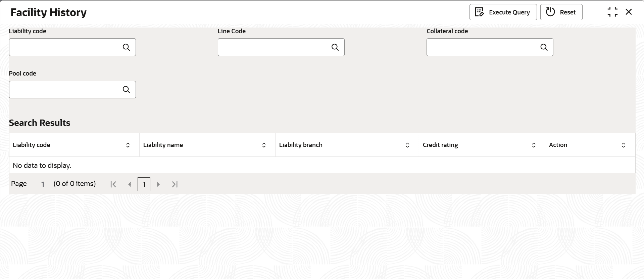Click the Search Results heading
The height and width of the screenshot is (279, 644).
(40, 123)
